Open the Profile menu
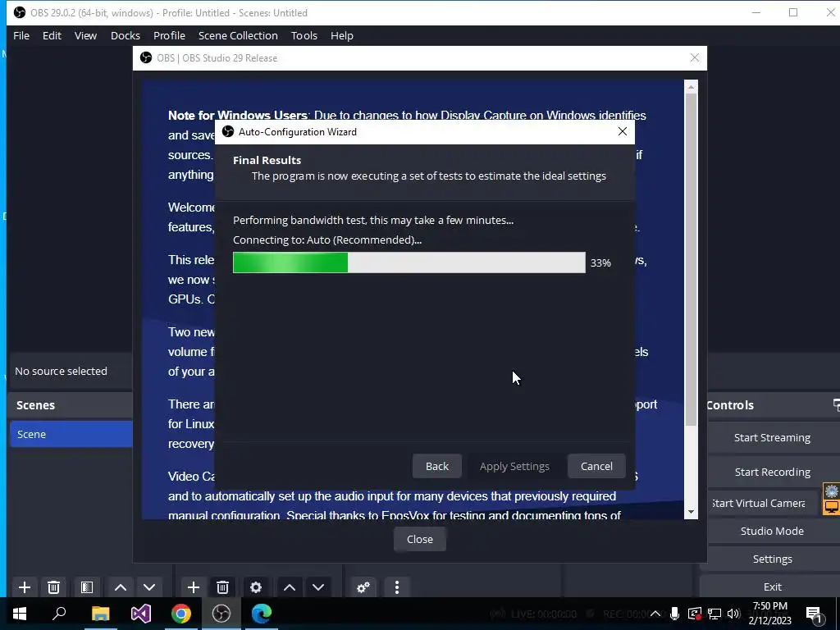This screenshot has width=840, height=630. tap(169, 35)
